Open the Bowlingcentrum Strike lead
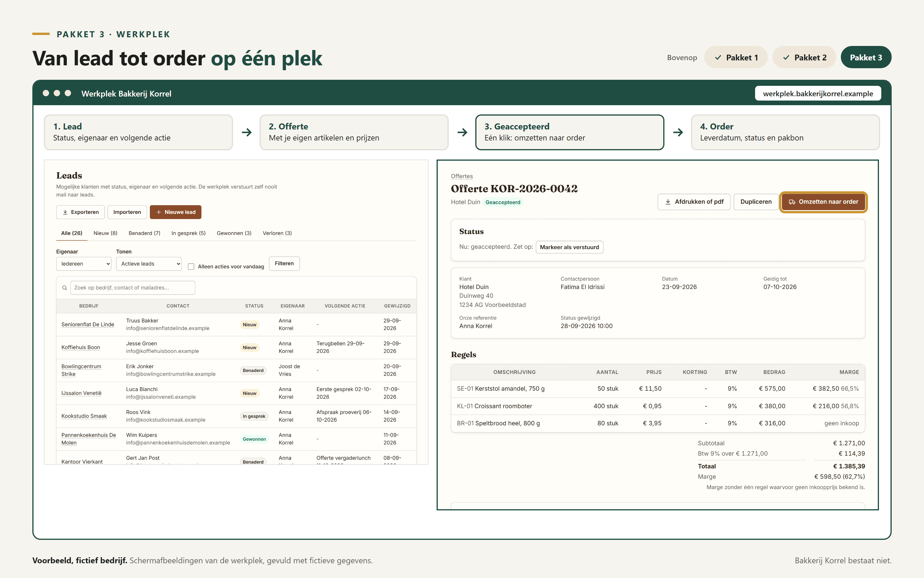 81,370
